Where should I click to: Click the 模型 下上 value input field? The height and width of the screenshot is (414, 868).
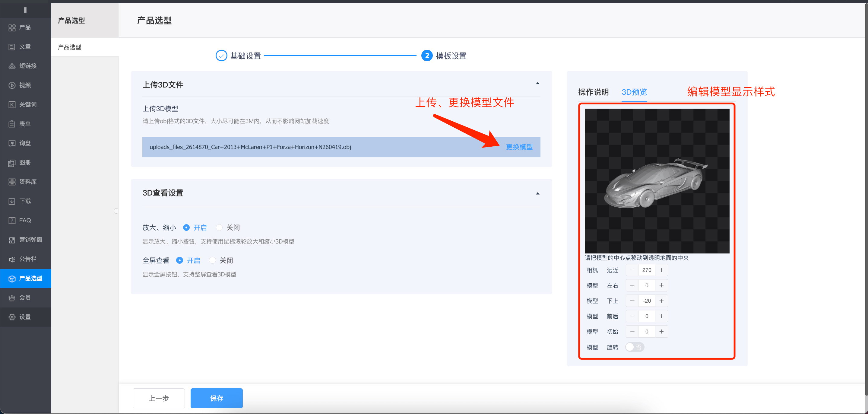pyautogui.click(x=646, y=301)
